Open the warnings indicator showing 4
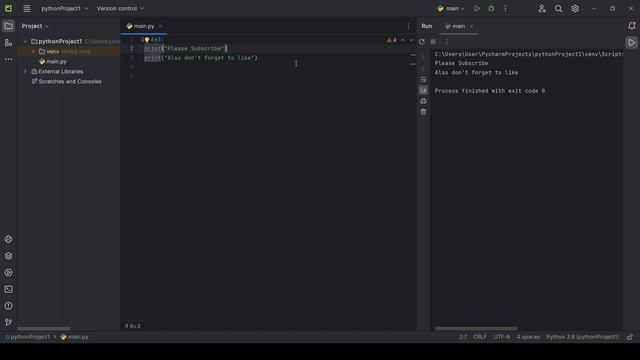This screenshot has width=640, height=360. pyautogui.click(x=391, y=40)
